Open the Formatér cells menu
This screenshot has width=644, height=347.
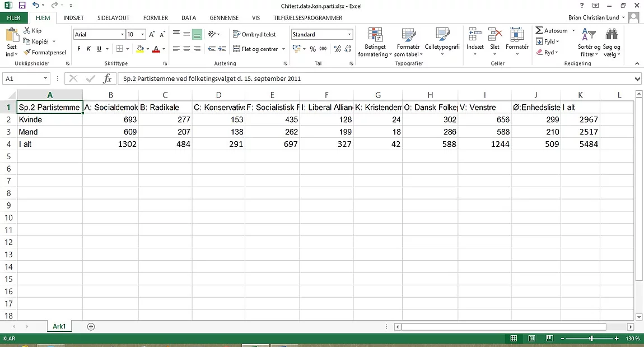pyautogui.click(x=517, y=43)
